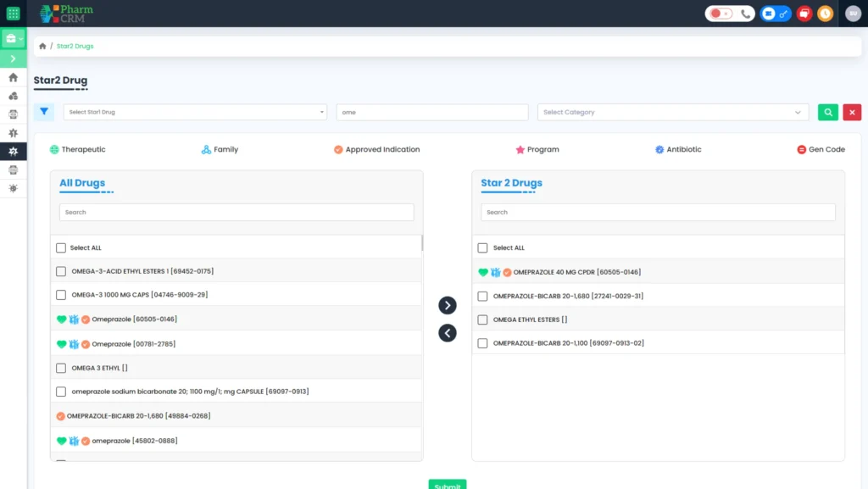Viewport: 868px width, 489px height.
Task: Select the Program star icon
Action: (520, 149)
